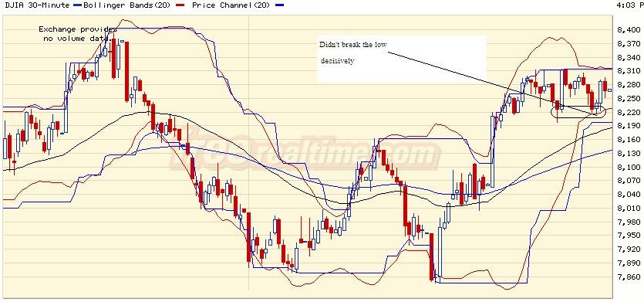Screen dimensions: 644x302
Task: Click the 7,980 price axis label
Action: (x=629, y=222)
